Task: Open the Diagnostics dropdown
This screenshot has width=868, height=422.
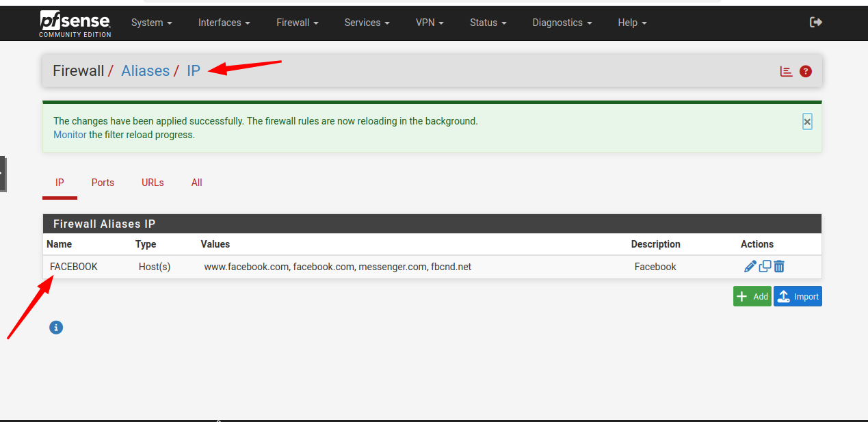Action: (562, 23)
